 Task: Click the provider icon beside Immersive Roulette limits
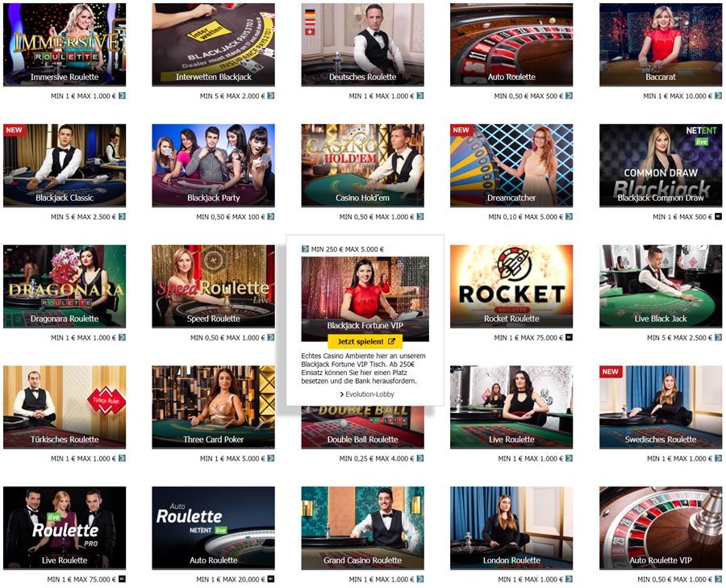pyautogui.click(x=122, y=96)
